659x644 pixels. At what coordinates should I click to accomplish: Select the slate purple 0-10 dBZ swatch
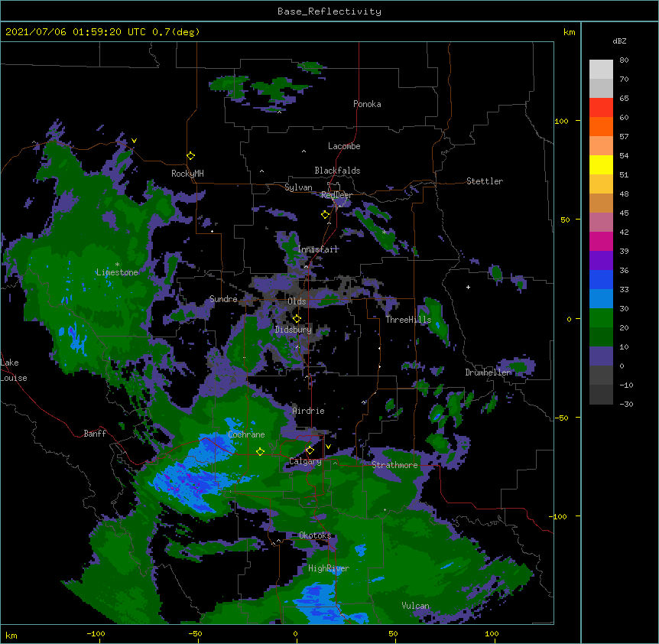[x=601, y=356]
